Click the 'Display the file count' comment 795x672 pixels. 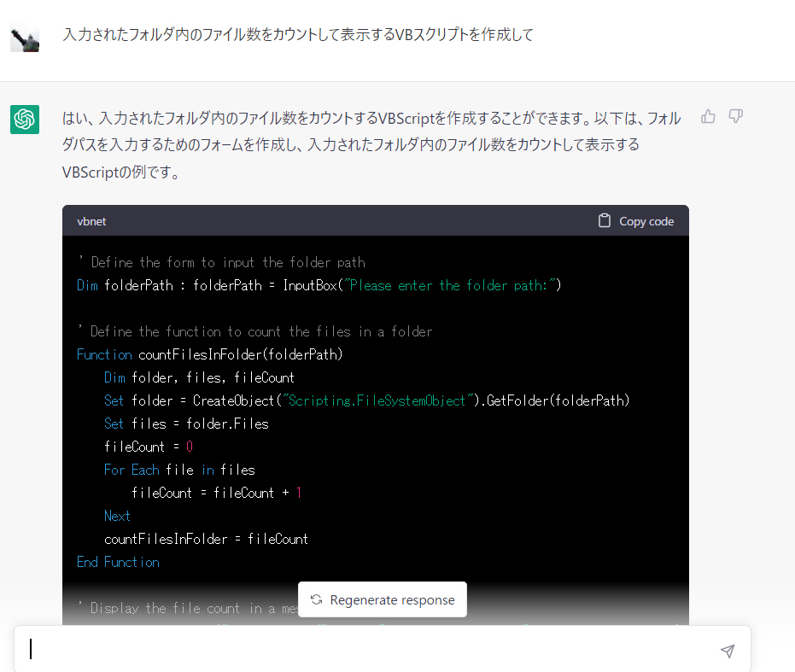(188, 608)
